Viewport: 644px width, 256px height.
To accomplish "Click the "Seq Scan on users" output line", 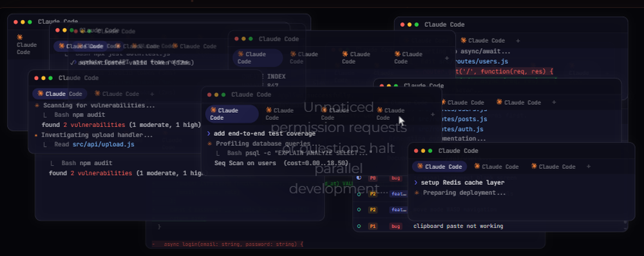I will coord(281,163).
